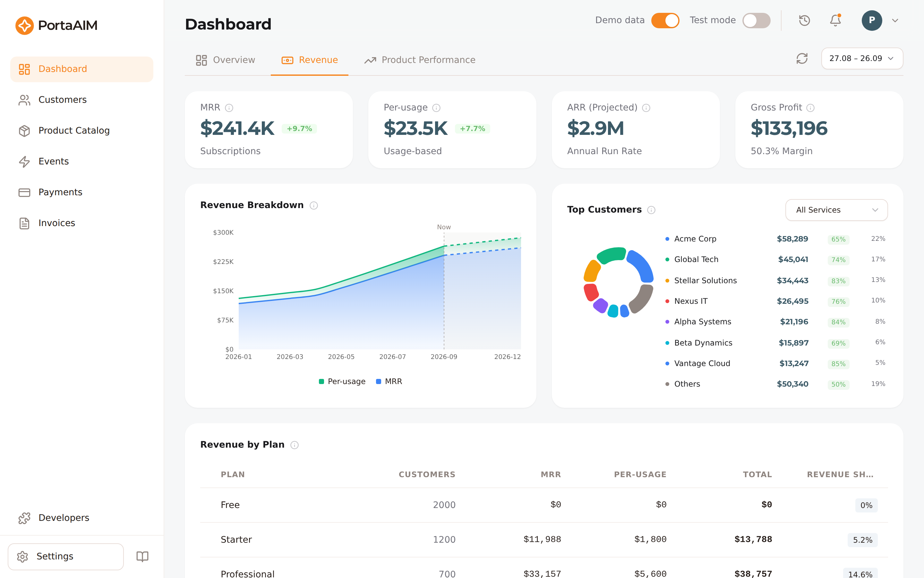Click the Nexus IT customer name
The width and height of the screenshot is (924, 578).
tap(691, 301)
